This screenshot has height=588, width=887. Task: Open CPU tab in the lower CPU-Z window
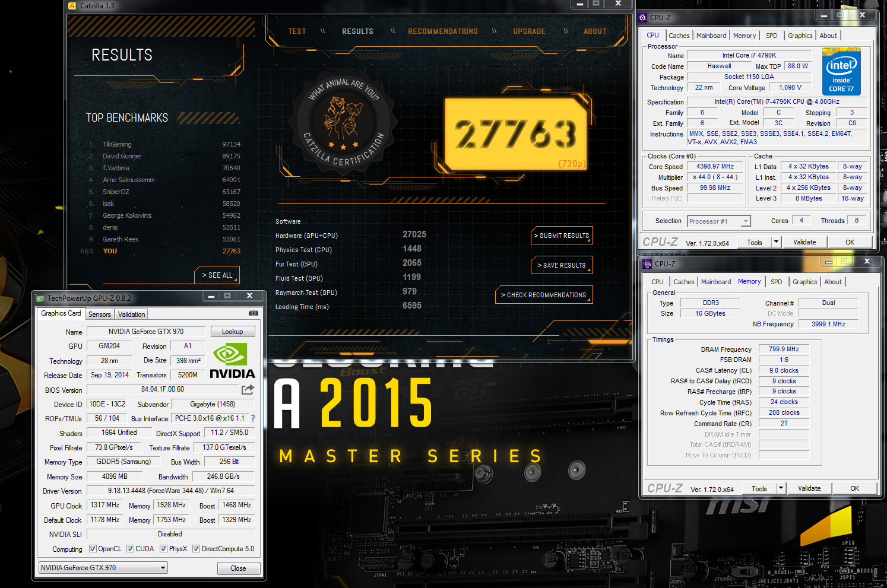pyautogui.click(x=657, y=282)
